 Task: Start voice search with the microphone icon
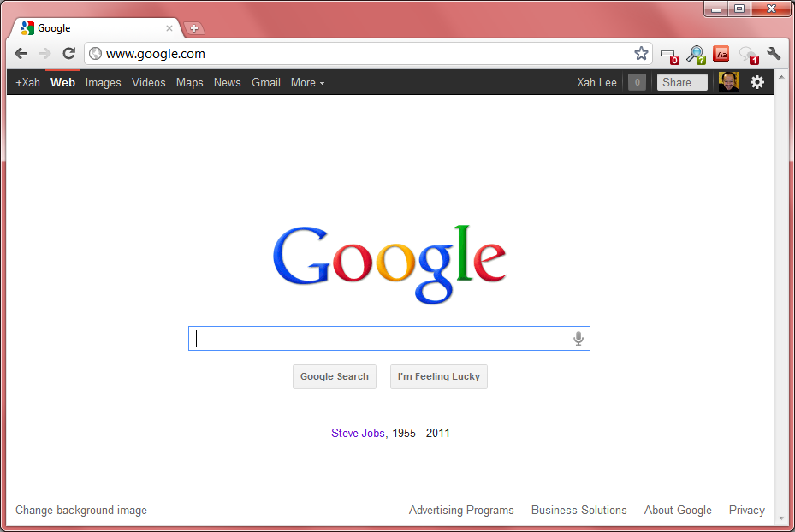coord(578,339)
